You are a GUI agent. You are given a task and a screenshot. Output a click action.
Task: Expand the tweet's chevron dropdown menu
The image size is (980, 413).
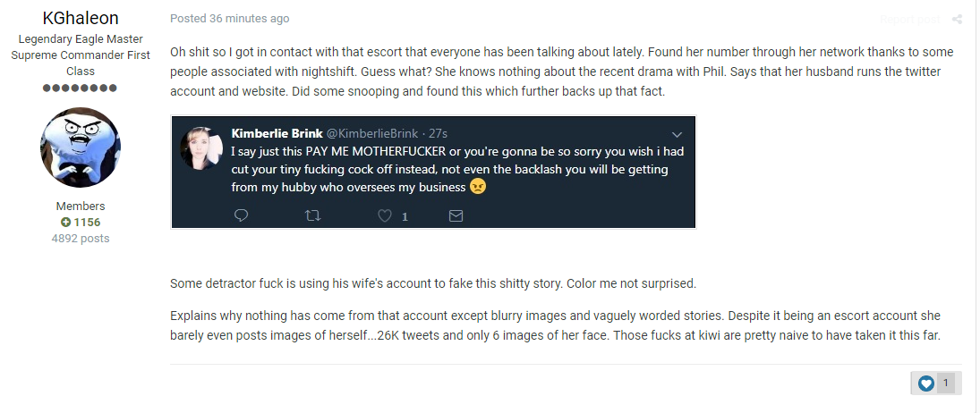click(x=677, y=134)
